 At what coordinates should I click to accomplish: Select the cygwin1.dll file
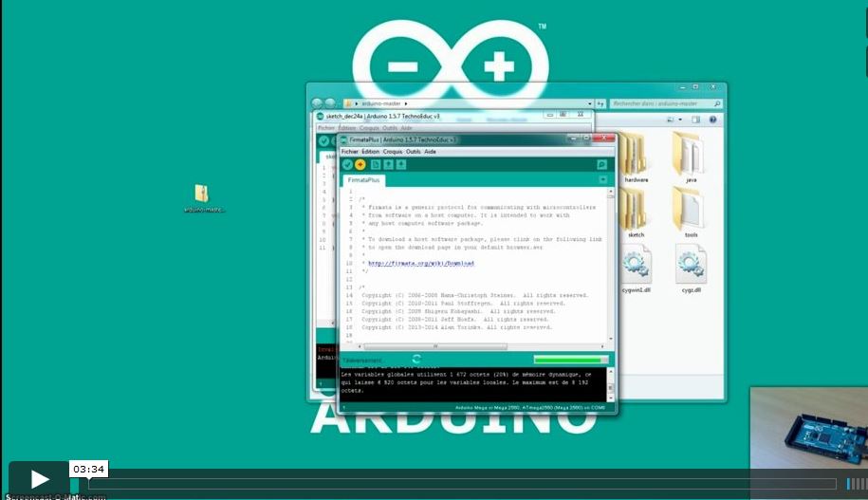[x=636, y=269]
